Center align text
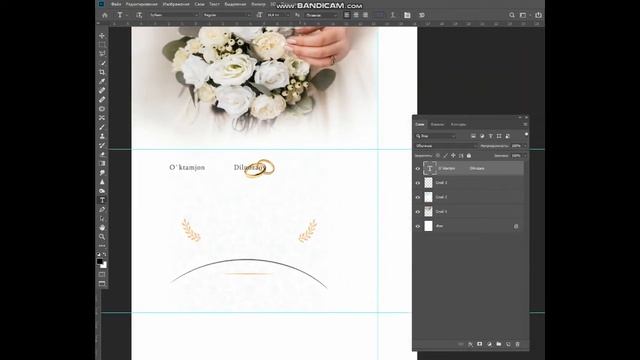640x360 pixels. tap(356, 15)
